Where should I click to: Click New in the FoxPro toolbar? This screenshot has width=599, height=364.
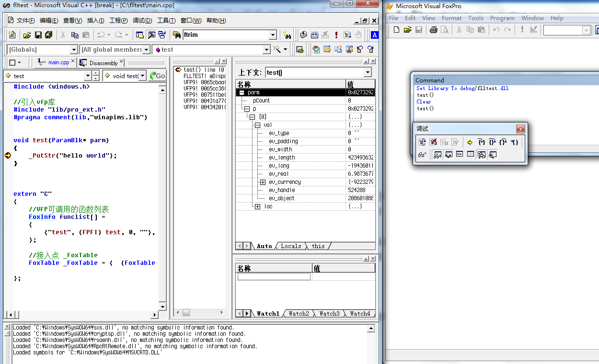396,30
